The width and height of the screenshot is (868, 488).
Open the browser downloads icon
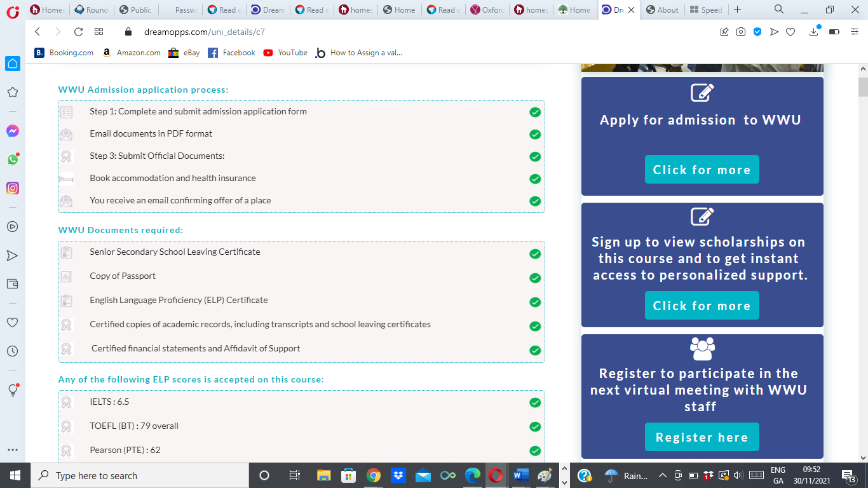click(814, 32)
